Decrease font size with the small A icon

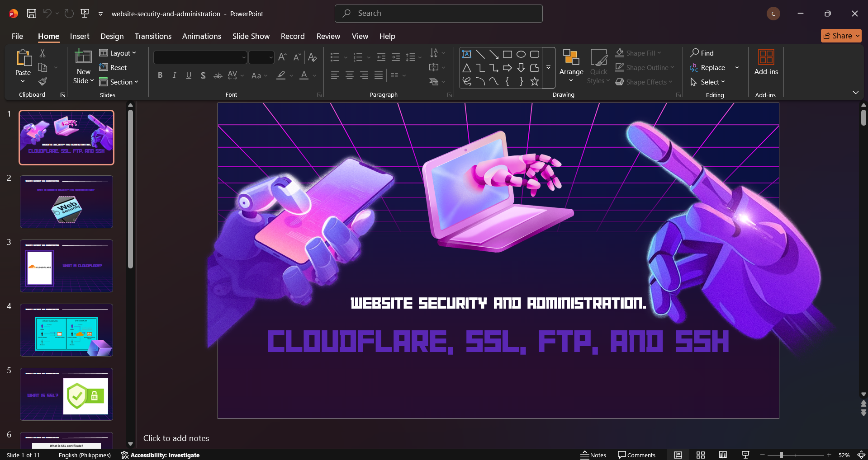[x=297, y=57]
